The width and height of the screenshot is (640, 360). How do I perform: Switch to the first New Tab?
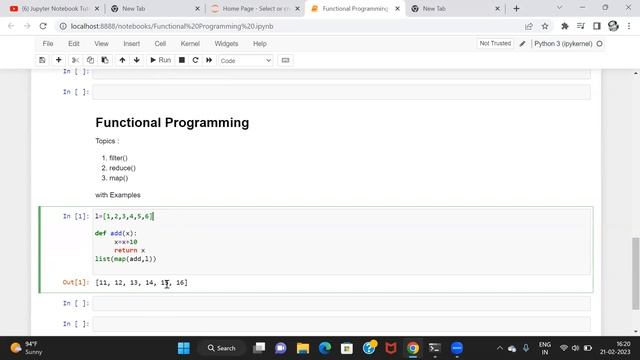click(155, 9)
